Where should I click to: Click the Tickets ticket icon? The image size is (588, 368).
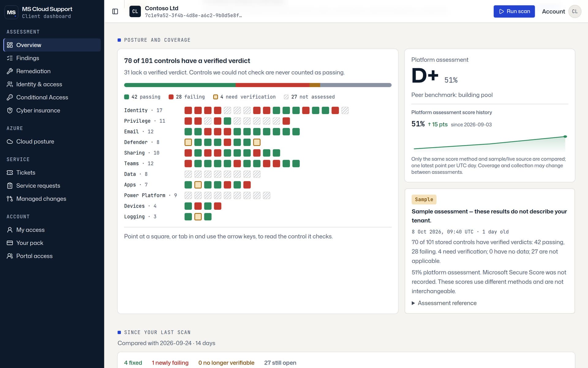[10, 173]
